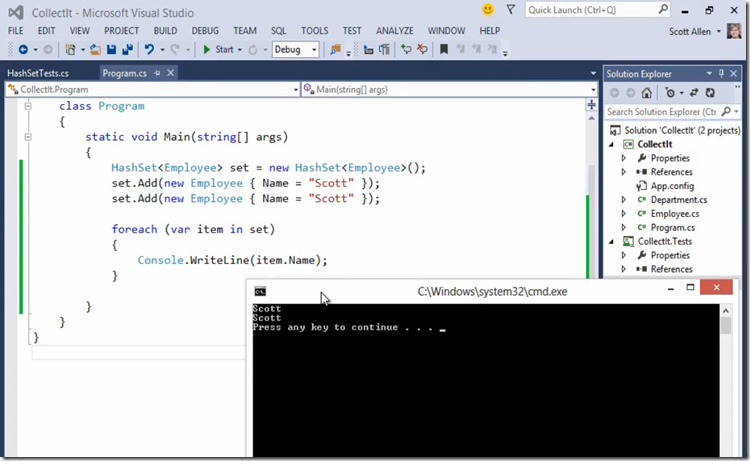Click the Find in Files icon
This screenshot has height=461, width=750.
tap(335, 49)
